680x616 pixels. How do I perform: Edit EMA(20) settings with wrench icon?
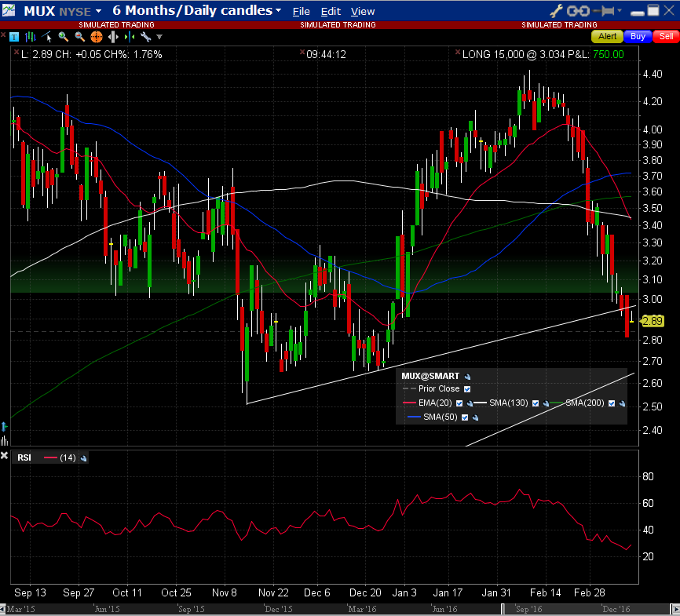pyautogui.click(x=470, y=403)
